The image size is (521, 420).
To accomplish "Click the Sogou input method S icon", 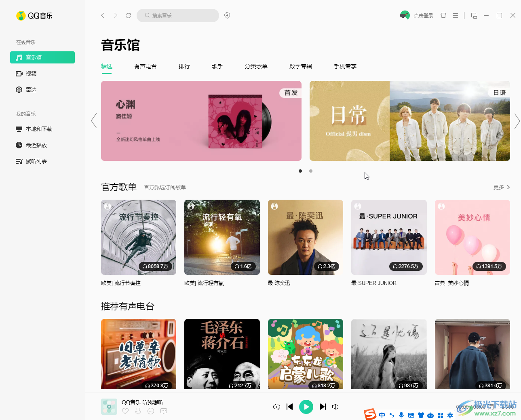I will pyautogui.click(x=370, y=414).
